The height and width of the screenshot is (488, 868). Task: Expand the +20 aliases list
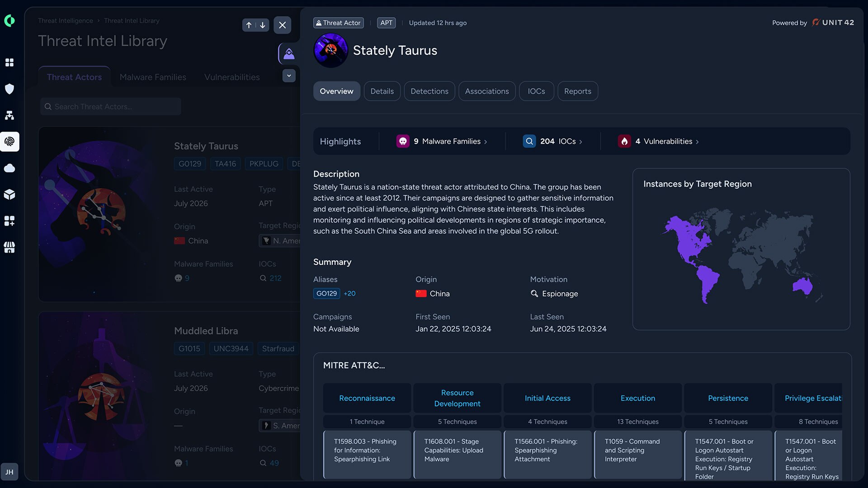(349, 293)
